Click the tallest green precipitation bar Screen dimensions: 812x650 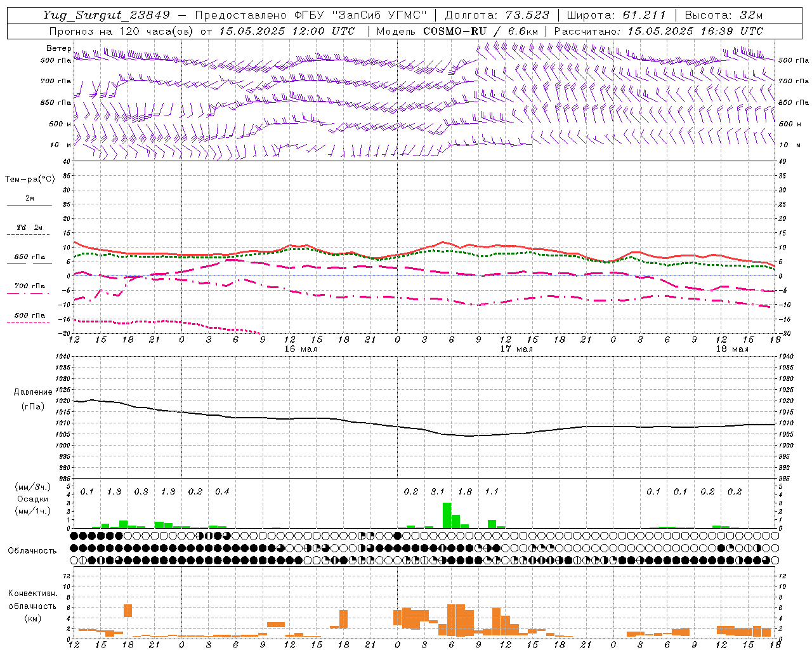click(x=447, y=515)
